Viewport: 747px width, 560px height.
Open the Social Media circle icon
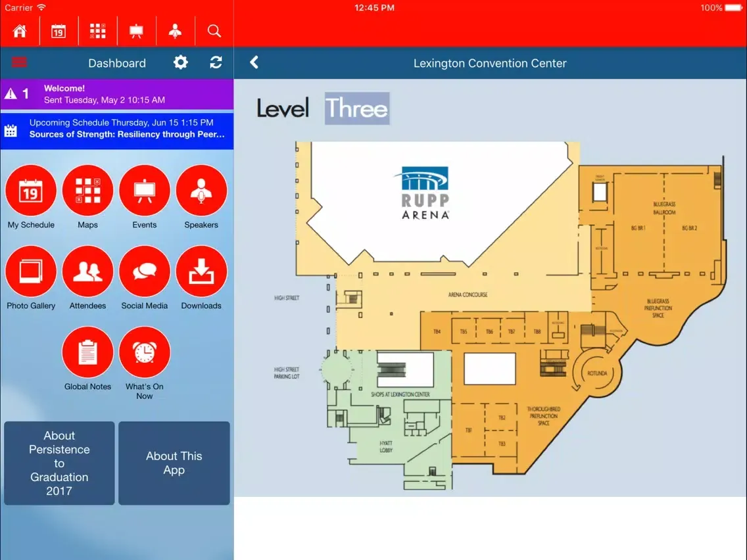(x=145, y=271)
